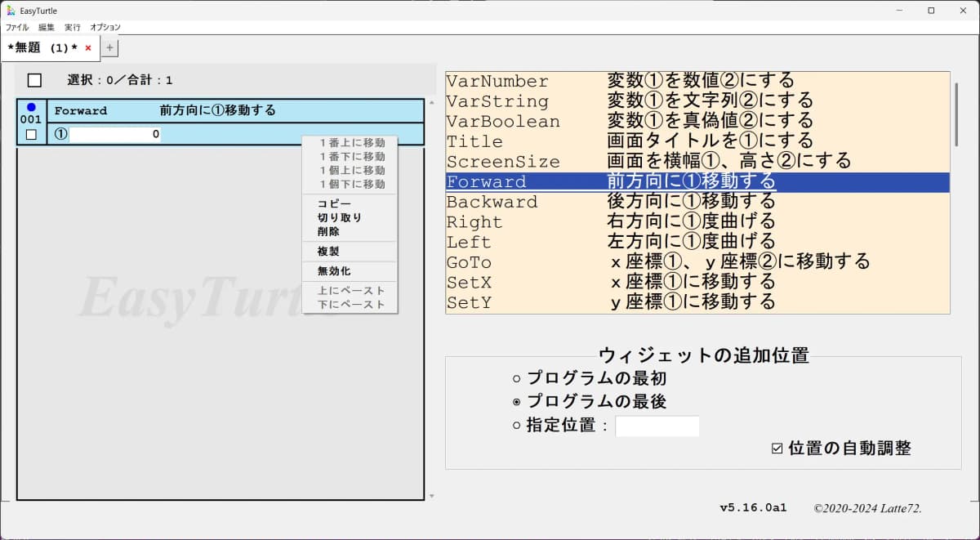
Task: Open the ファイル menu
Action: click(x=17, y=28)
